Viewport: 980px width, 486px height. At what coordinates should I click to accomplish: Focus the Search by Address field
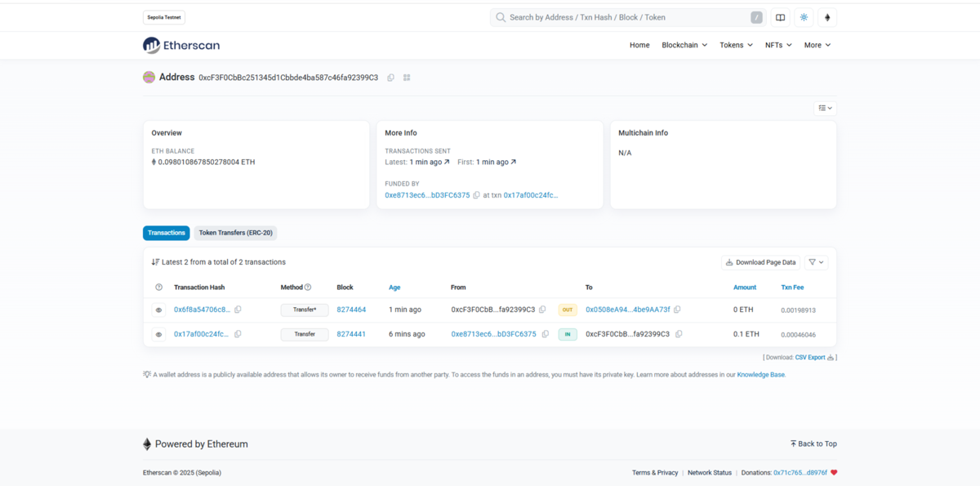[627, 17]
